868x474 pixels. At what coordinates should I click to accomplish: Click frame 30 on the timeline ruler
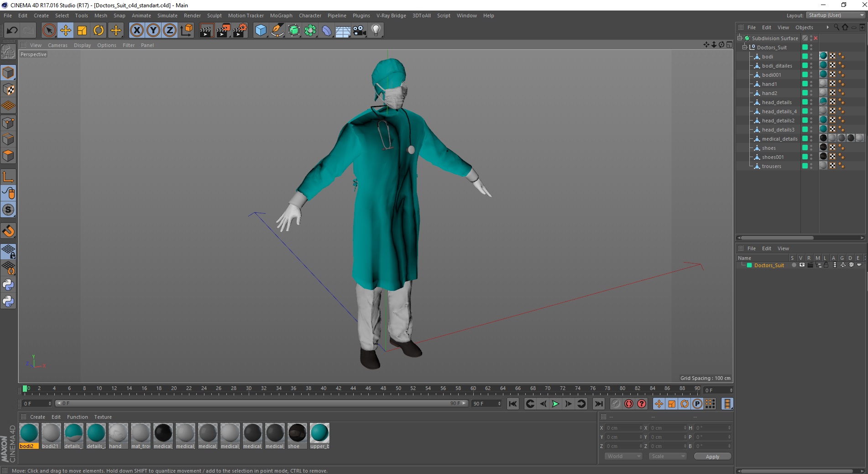[x=249, y=389]
